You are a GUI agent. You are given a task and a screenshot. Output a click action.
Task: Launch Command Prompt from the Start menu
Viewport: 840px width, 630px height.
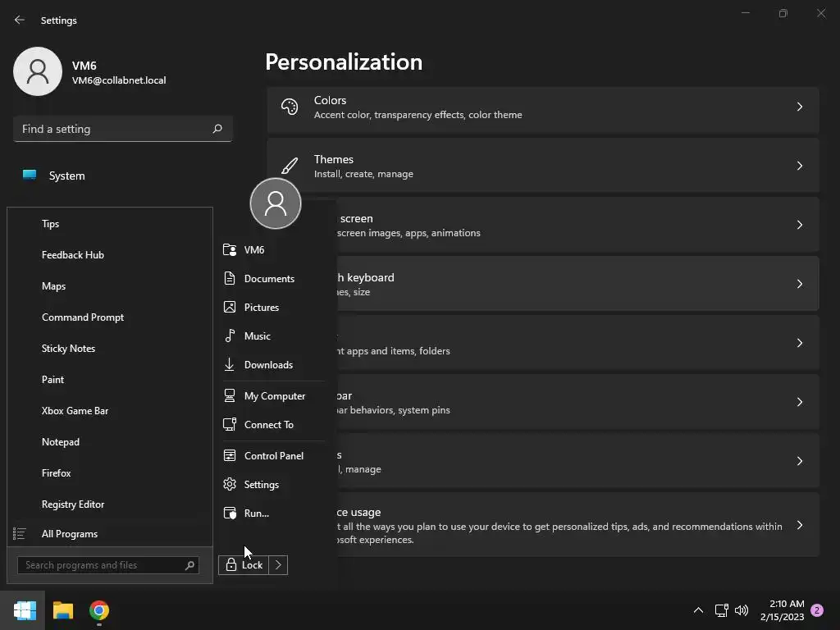82,317
